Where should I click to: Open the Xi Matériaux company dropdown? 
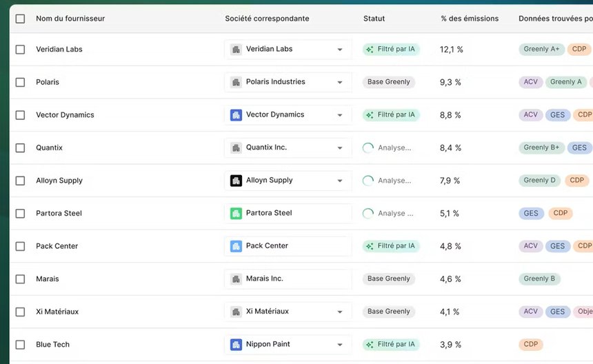point(339,312)
